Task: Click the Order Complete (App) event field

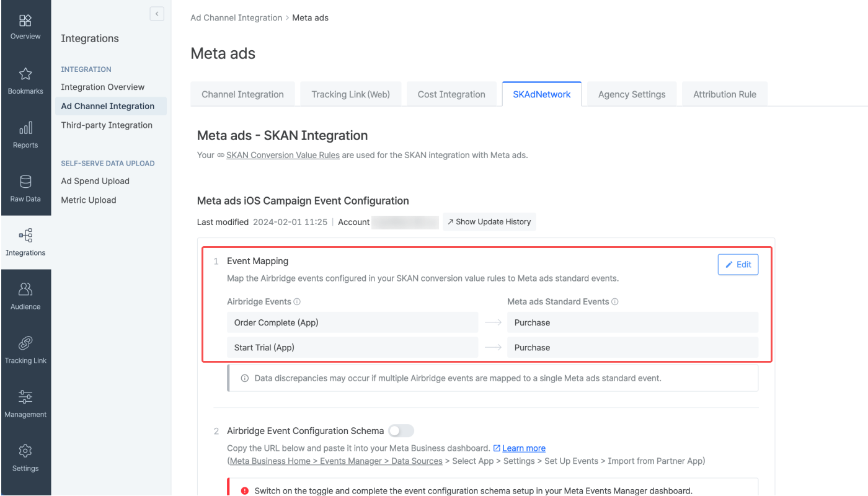Action: tap(353, 323)
